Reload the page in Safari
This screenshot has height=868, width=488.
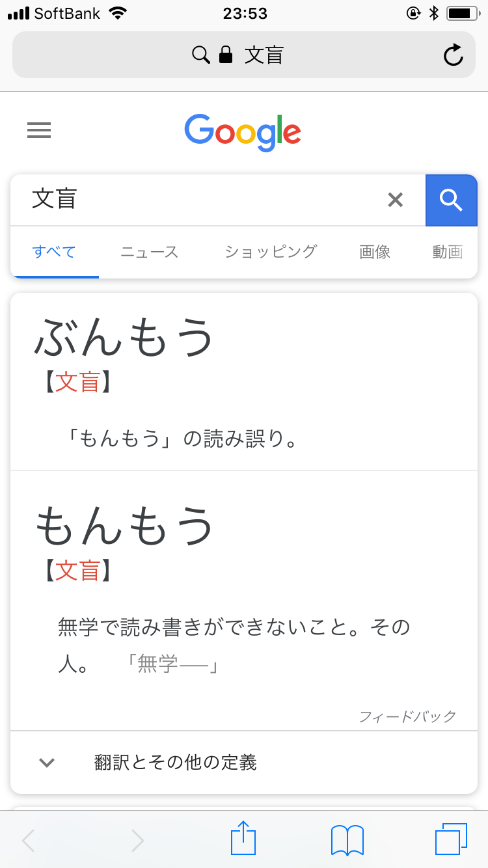pos(453,55)
